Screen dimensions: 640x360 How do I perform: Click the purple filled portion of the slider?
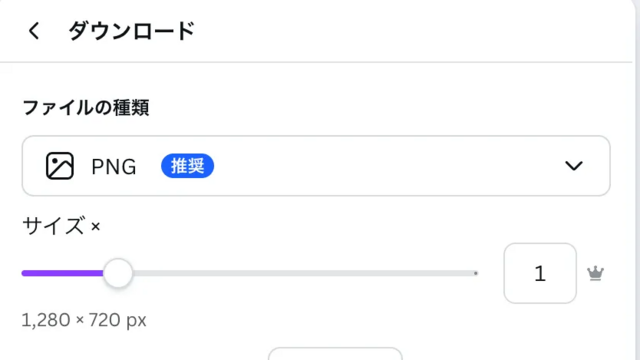click(62, 273)
